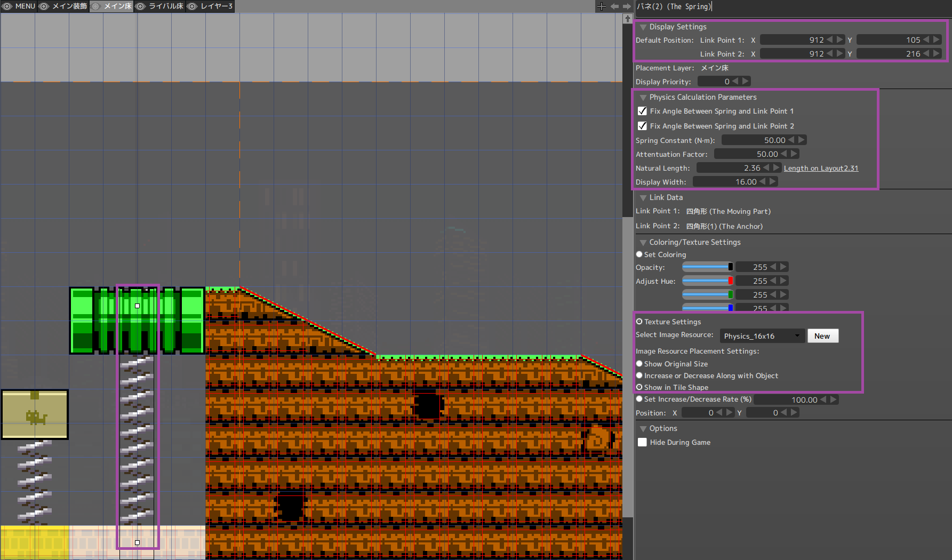This screenshot has width=952, height=560.
Task: Click the Length on Layout 2.31 link
Action: tap(821, 167)
